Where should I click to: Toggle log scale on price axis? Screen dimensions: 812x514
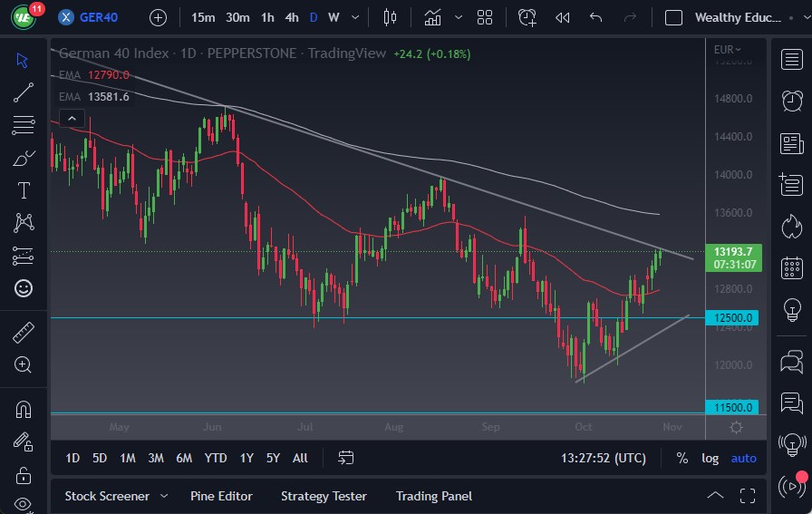(x=710, y=458)
